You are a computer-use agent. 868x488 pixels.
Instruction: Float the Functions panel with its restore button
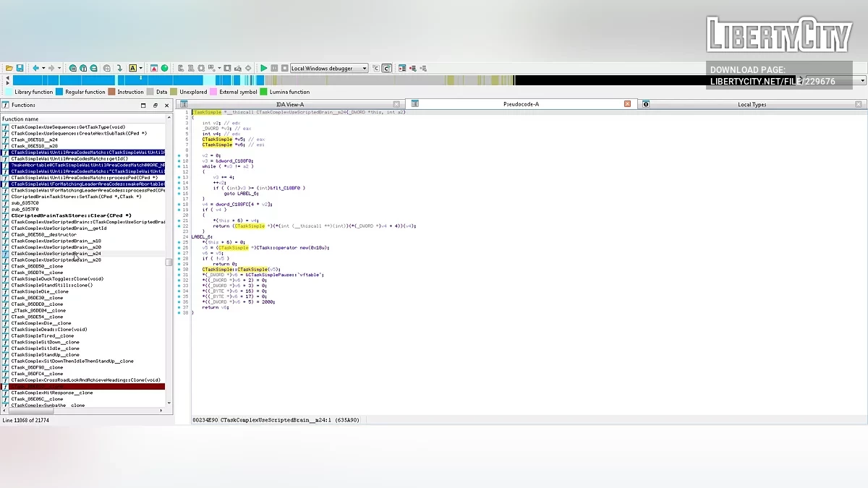[155, 106]
